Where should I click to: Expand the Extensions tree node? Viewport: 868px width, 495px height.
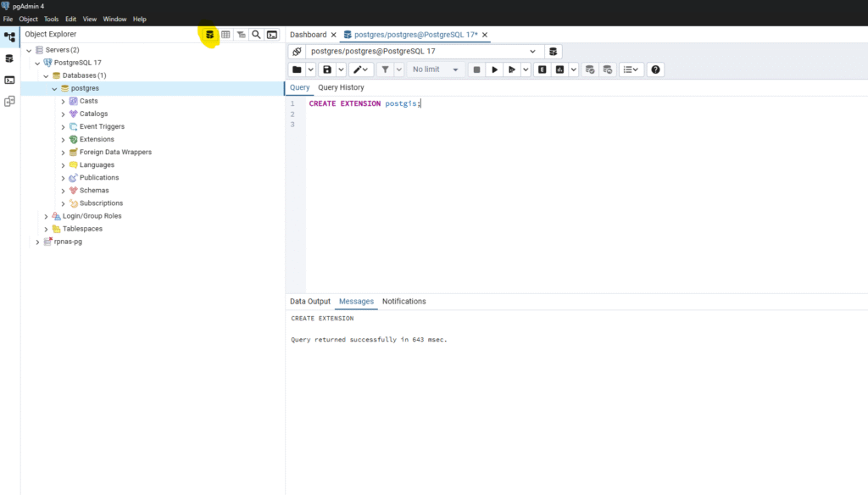click(x=63, y=139)
